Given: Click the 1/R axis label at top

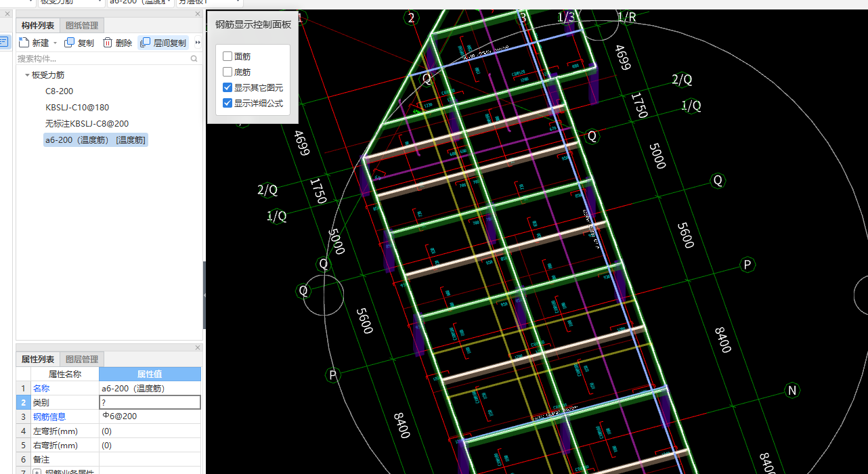Looking at the screenshot, I should coord(626,17).
